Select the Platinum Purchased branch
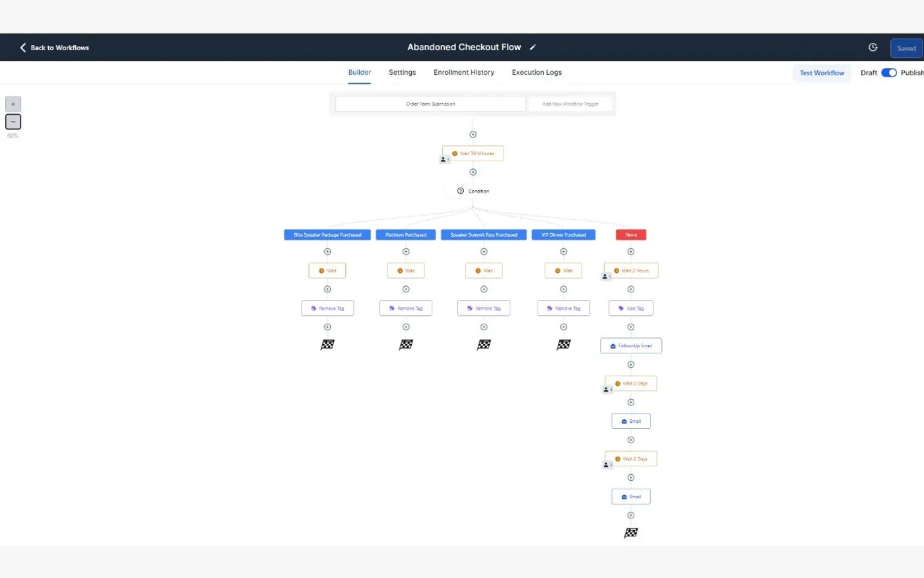The width and height of the screenshot is (924, 578). 406,235
